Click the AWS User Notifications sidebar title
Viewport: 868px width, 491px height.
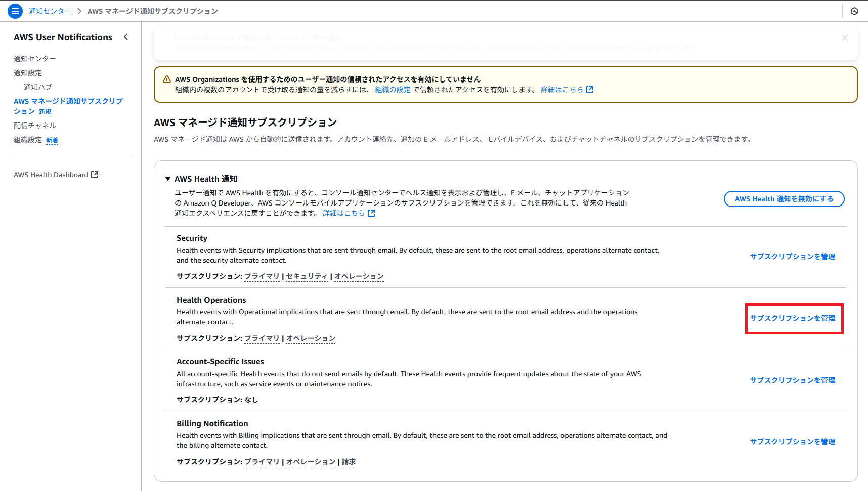(x=63, y=37)
